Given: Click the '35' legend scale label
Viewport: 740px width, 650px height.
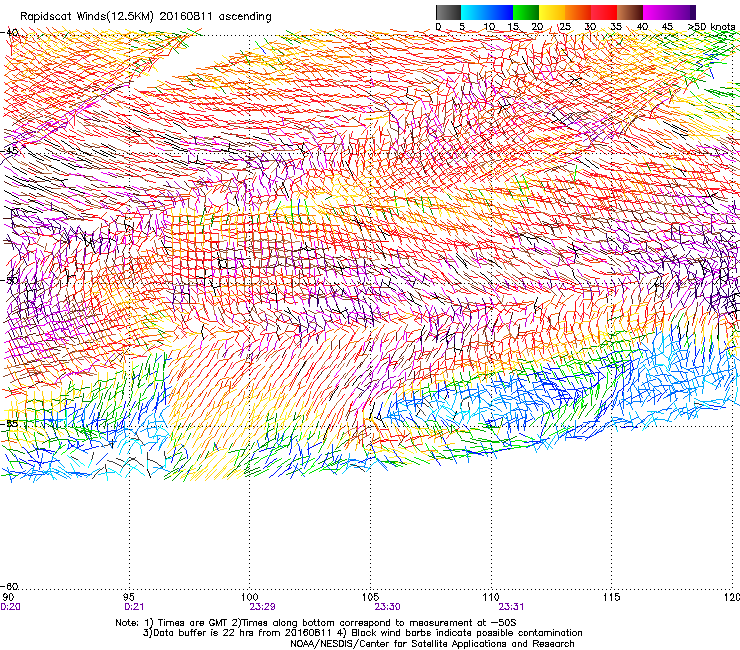Looking at the screenshot, I should (x=616, y=26).
